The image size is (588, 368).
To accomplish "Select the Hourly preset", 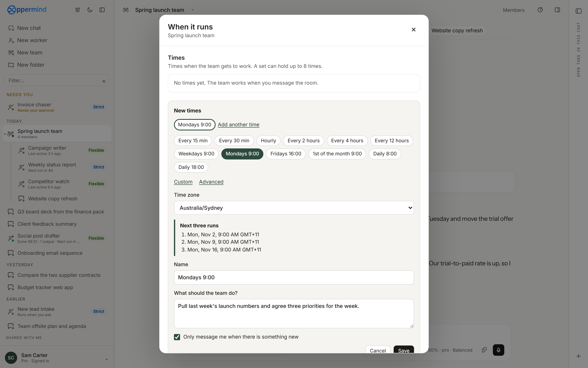I will [x=268, y=141].
